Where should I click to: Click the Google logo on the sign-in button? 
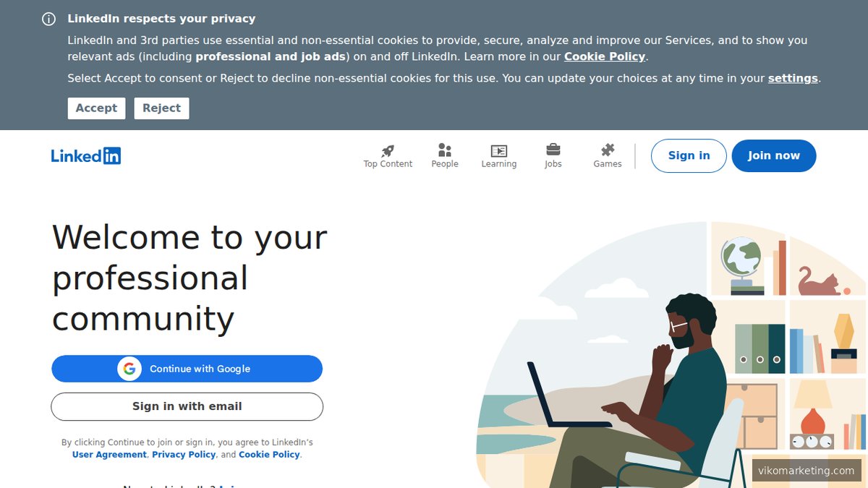(129, 368)
